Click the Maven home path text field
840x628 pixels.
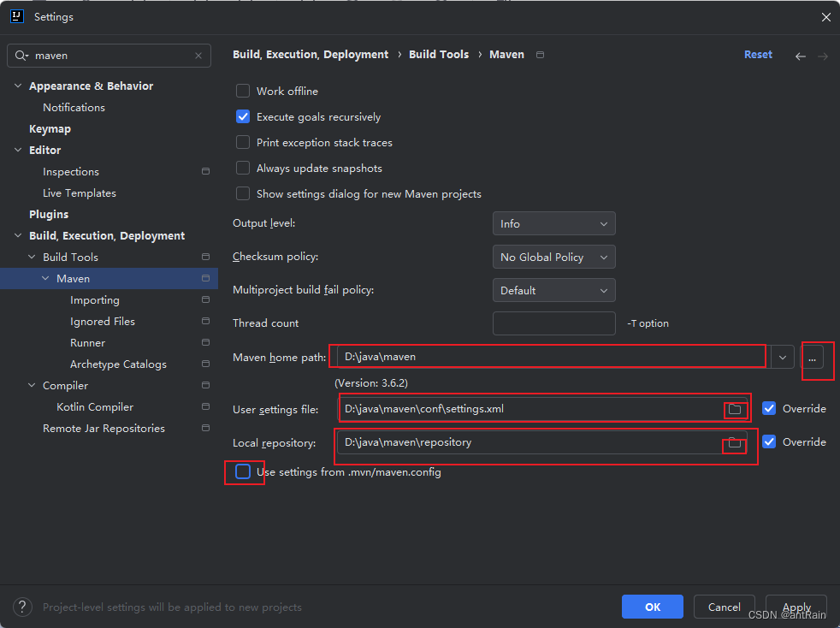554,358
